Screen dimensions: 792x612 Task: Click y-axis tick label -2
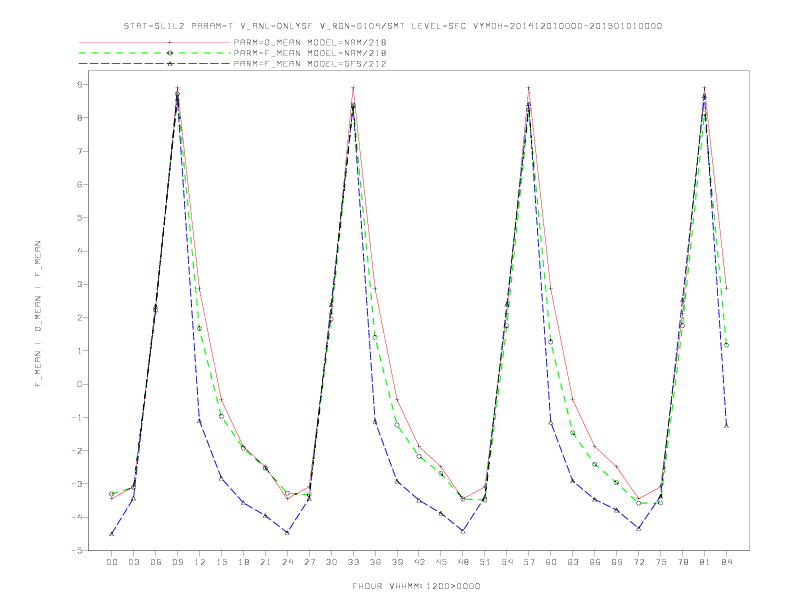point(77,451)
